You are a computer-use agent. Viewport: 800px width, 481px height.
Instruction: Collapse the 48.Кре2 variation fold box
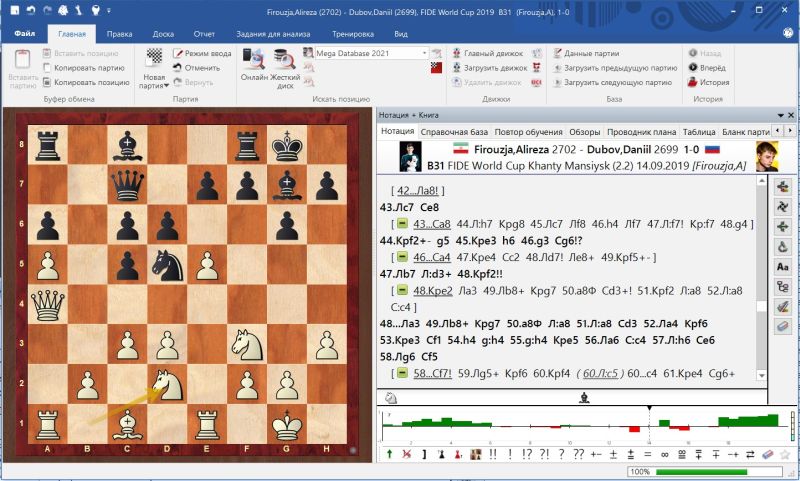tap(402, 290)
